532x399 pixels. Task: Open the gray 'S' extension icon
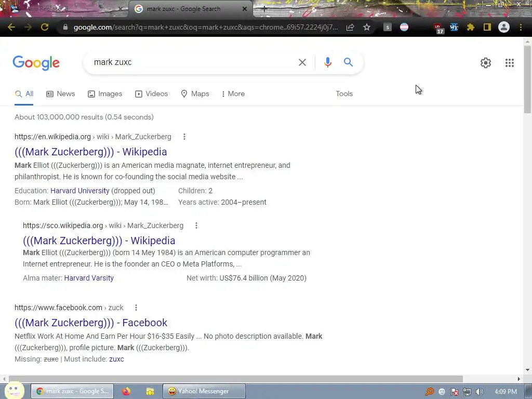388,27
